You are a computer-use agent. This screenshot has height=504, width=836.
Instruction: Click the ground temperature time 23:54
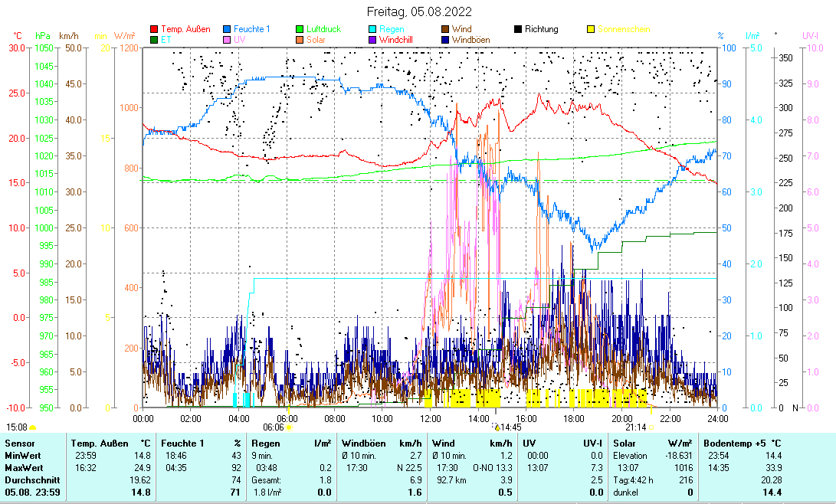718,456
